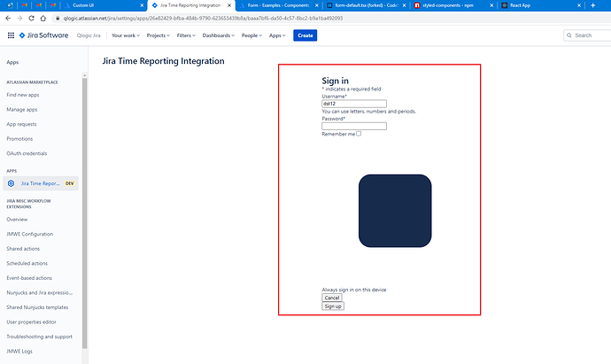Close the styled-components npm tab
This screenshot has height=364, width=611.
coord(491,5)
